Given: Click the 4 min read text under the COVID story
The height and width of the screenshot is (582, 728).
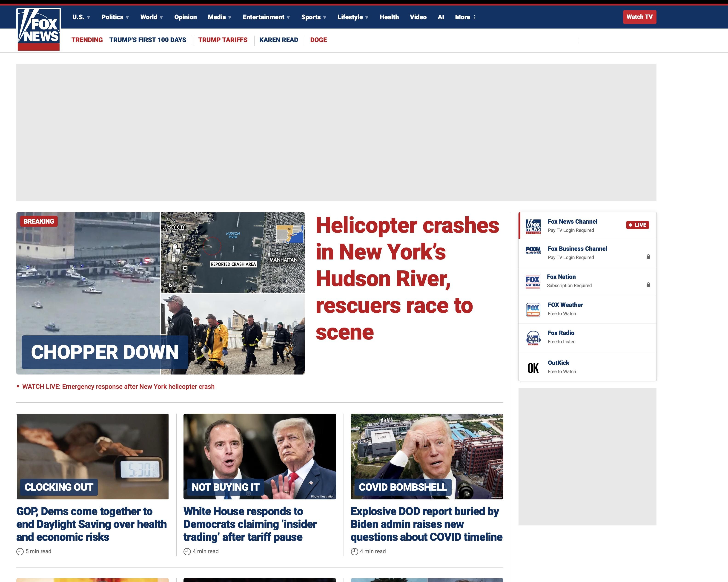Looking at the screenshot, I should point(373,551).
